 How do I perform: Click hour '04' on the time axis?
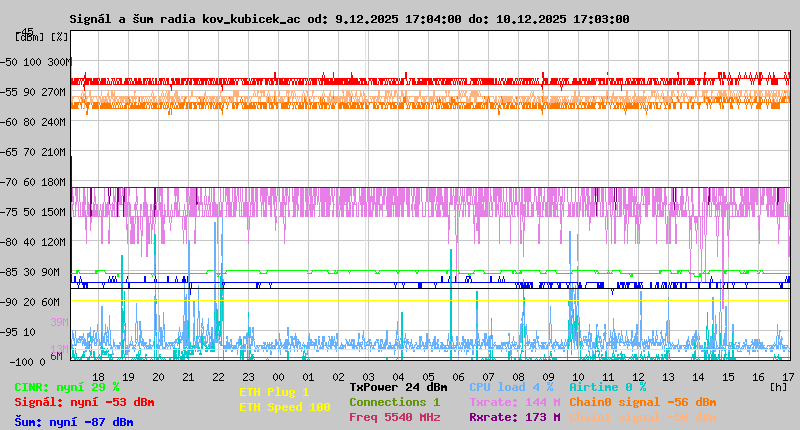(x=398, y=377)
